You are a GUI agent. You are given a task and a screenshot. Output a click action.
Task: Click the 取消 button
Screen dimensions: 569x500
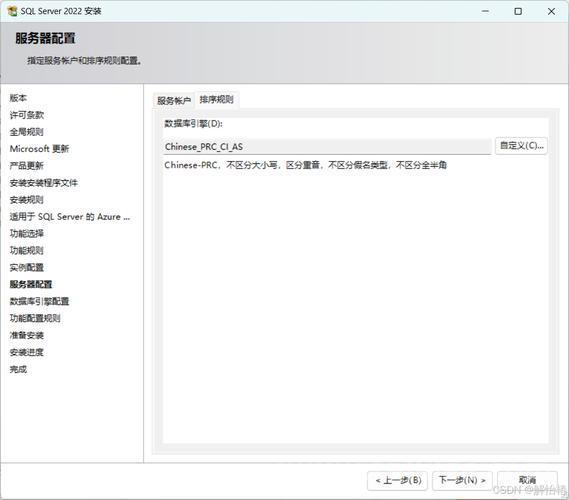527,480
